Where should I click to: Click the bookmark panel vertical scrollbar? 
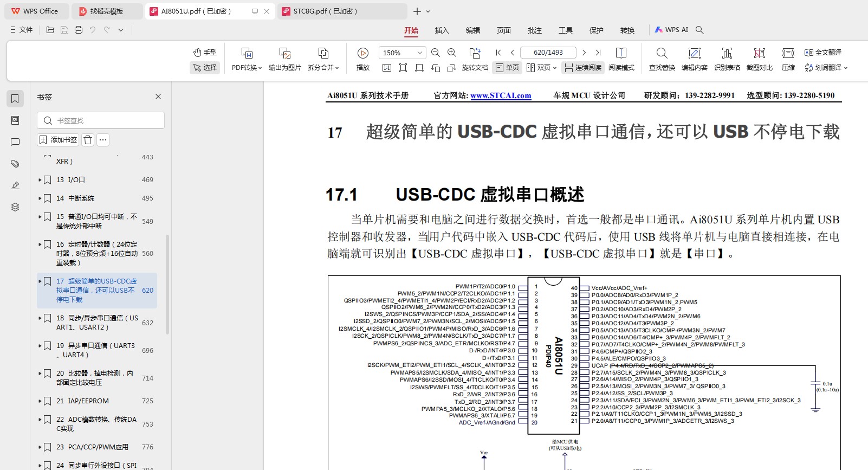(167, 284)
